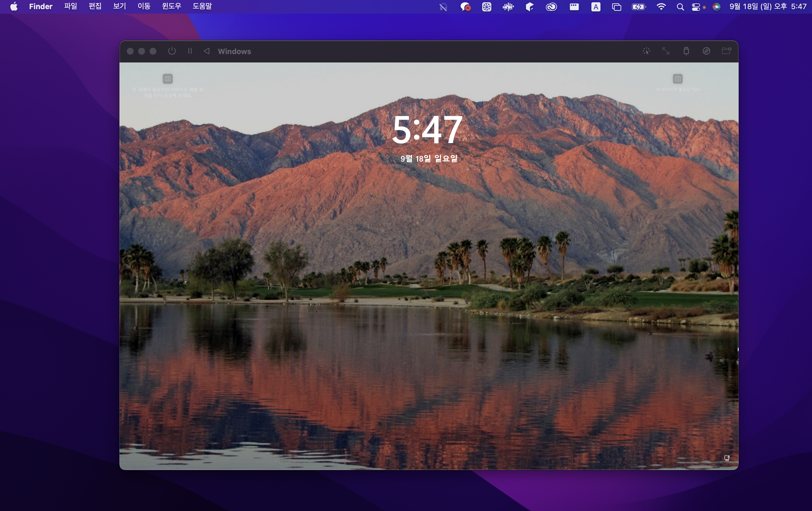Open the CD/DVD drive image icon
This screenshot has height=511, width=812.
point(706,51)
